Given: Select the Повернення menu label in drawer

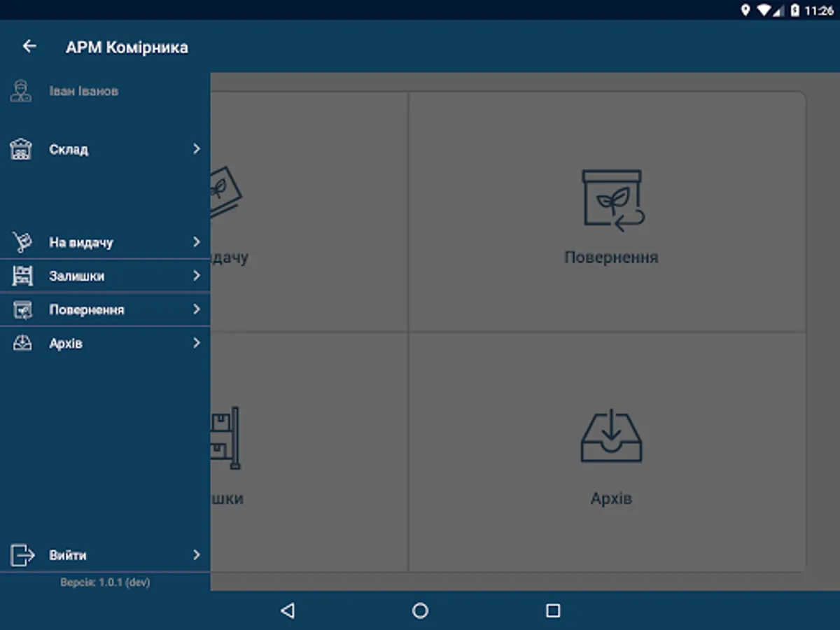Looking at the screenshot, I should tap(87, 310).
